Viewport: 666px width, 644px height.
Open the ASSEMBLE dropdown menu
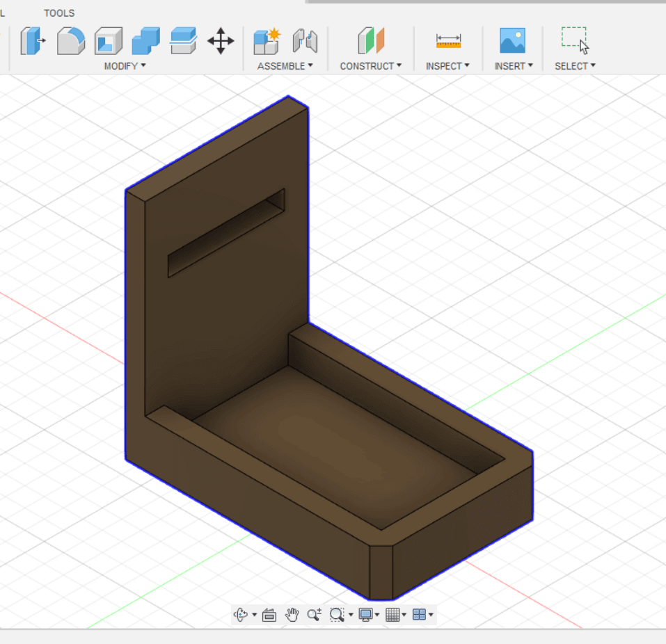285,66
